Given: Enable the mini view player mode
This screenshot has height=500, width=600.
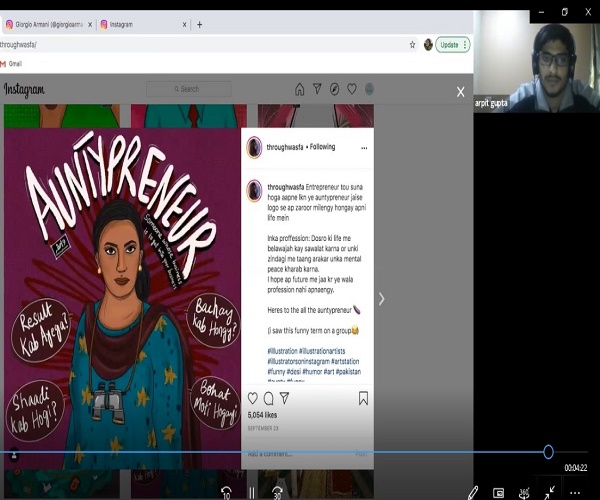Looking at the screenshot, I should click(x=498, y=493).
